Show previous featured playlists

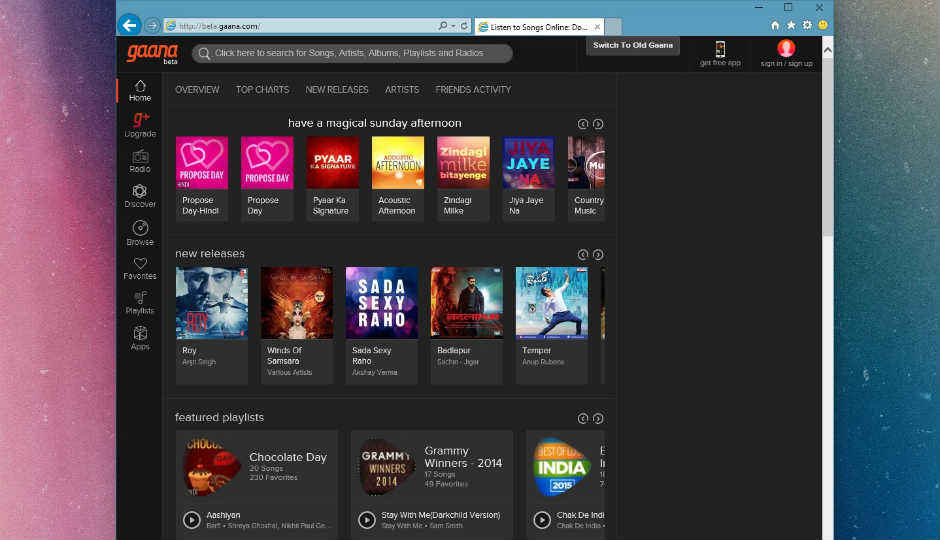pyautogui.click(x=583, y=418)
